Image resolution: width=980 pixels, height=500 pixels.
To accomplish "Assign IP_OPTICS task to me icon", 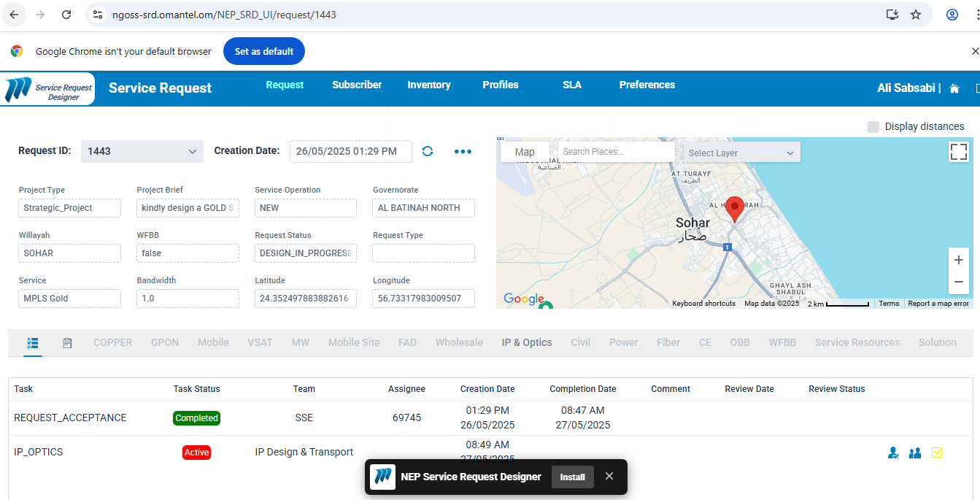I will pos(893,453).
